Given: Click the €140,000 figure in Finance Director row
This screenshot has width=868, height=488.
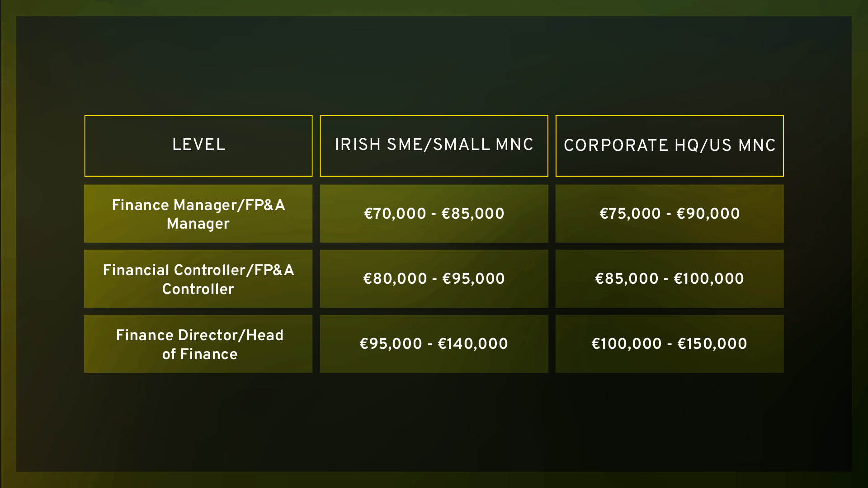Looking at the screenshot, I should pyautogui.click(x=473, y=344).
